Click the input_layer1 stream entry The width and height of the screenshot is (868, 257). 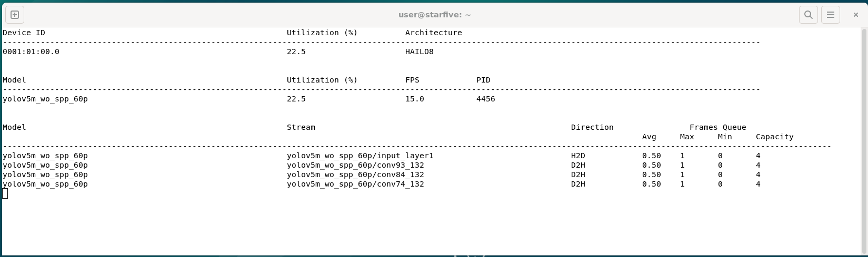(360, 156)
